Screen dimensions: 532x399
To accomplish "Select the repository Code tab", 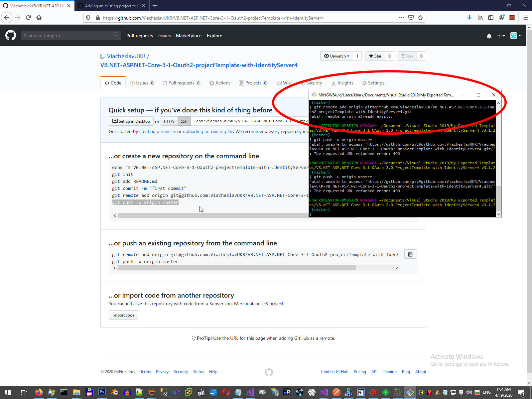I will pyautogui.click(x=113, y=83).
